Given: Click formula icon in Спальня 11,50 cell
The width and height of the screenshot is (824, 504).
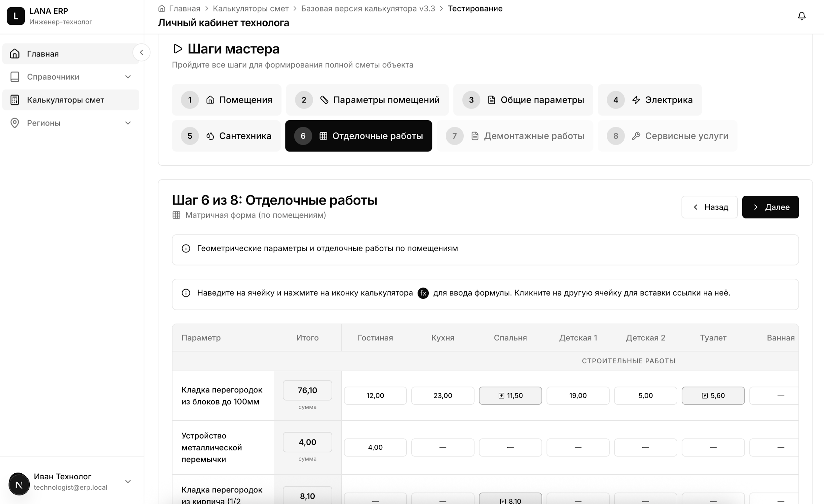Looking at the screenshot, I should tap(501, 395).
